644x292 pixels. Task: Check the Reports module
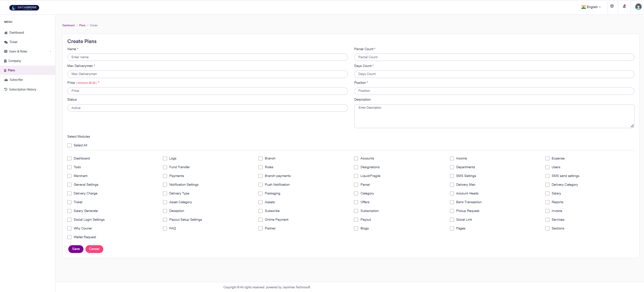coord(547,202)
